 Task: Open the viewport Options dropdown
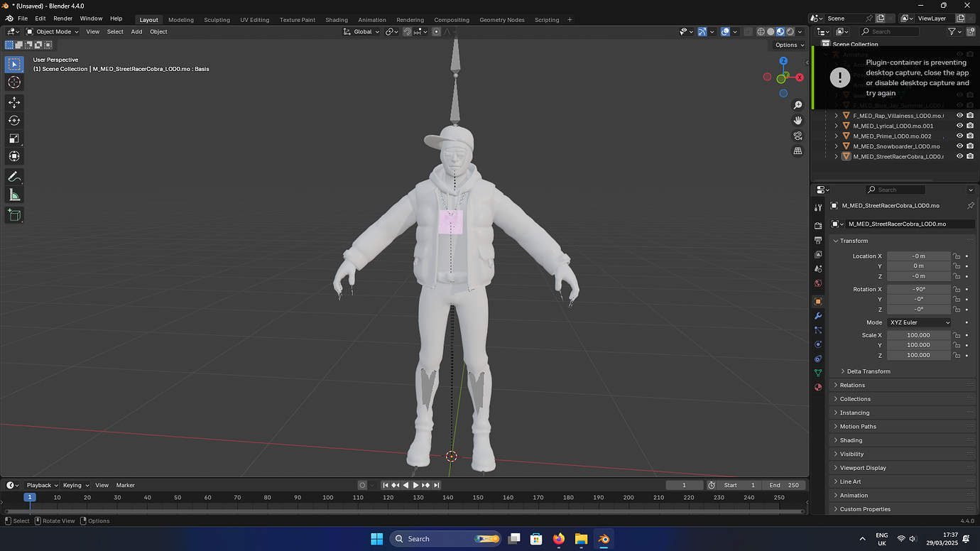point(789,45)
